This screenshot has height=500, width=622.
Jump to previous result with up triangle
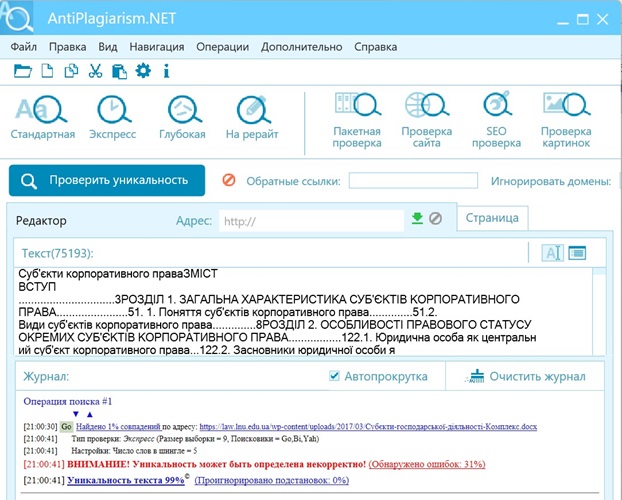point(90,414)
